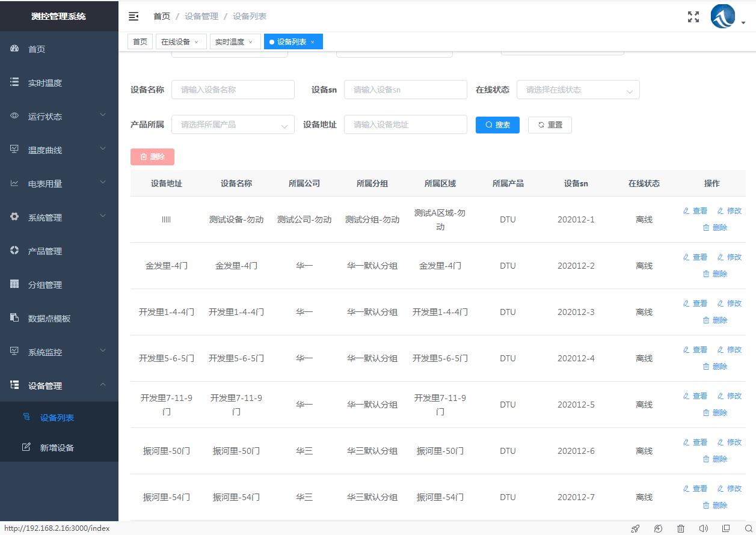Click the 设备名称 input field
Viewport: 756px width, 535px height.
pos(233,89)
